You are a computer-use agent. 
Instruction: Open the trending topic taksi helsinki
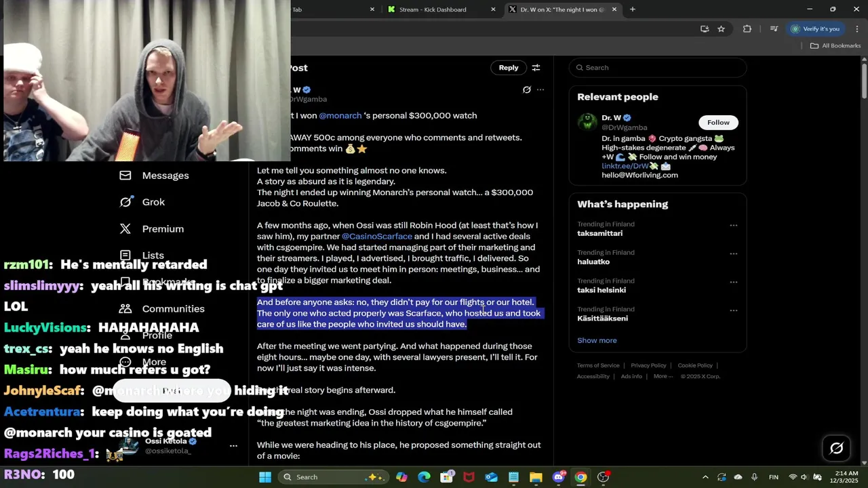point(601,290)
